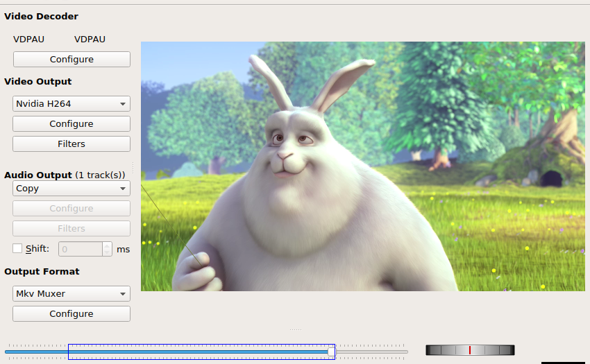Click the timeline slider handle
590x364 pixels.
(x=331, y=352)
